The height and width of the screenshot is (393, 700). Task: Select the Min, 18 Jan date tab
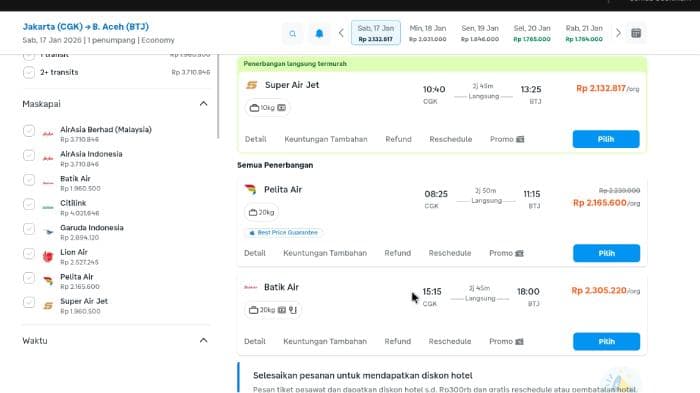[x=428, y=33]
